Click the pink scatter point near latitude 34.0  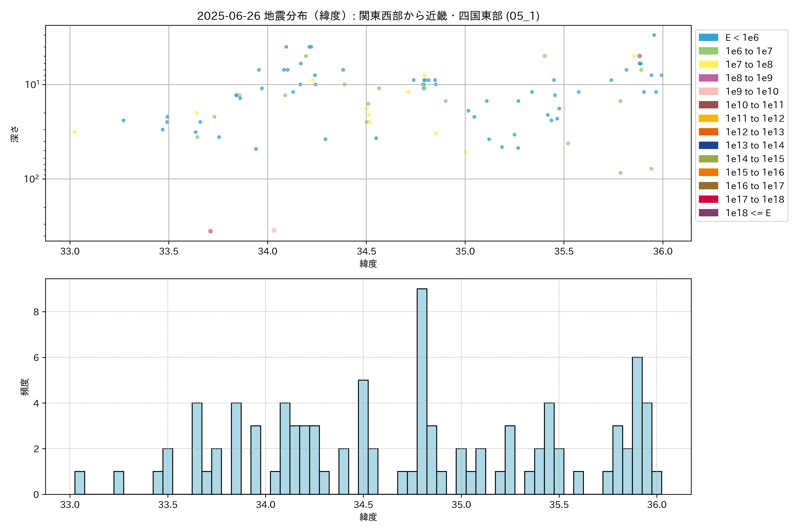coord(274,230)
